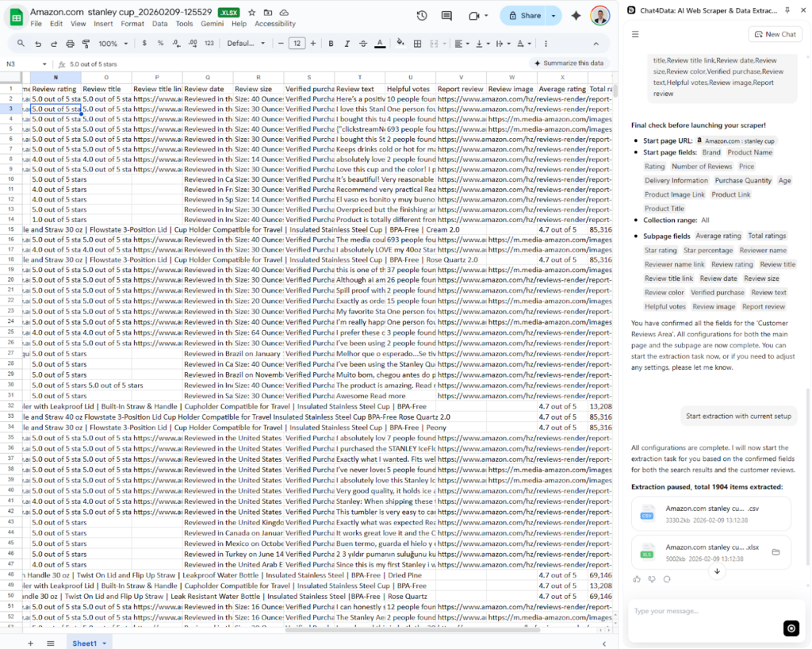Click Start extraction with current setup
This screenshot has height=649, width=812.
[x=738, y=415]
